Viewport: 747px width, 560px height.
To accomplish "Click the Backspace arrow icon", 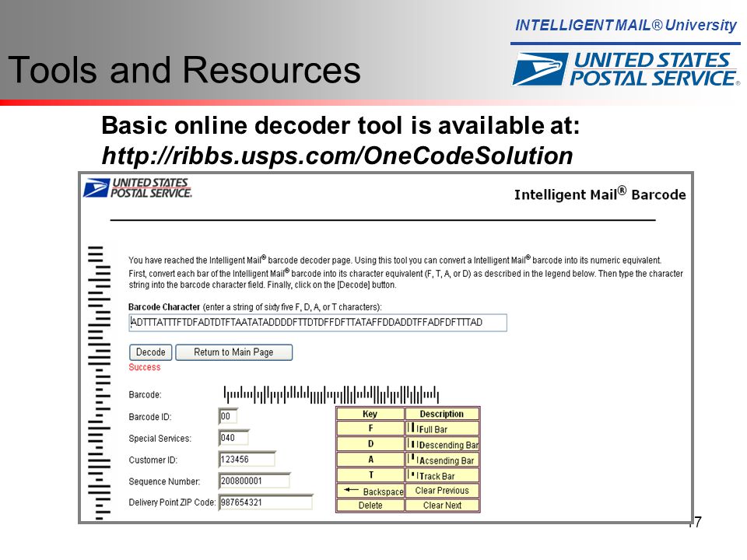I will (351, 489).
